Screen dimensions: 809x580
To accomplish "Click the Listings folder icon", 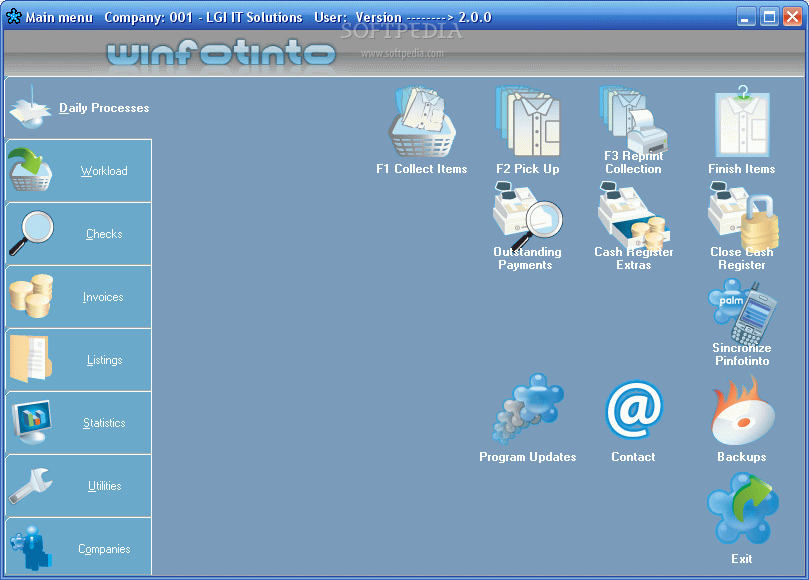I will [30, 359].
